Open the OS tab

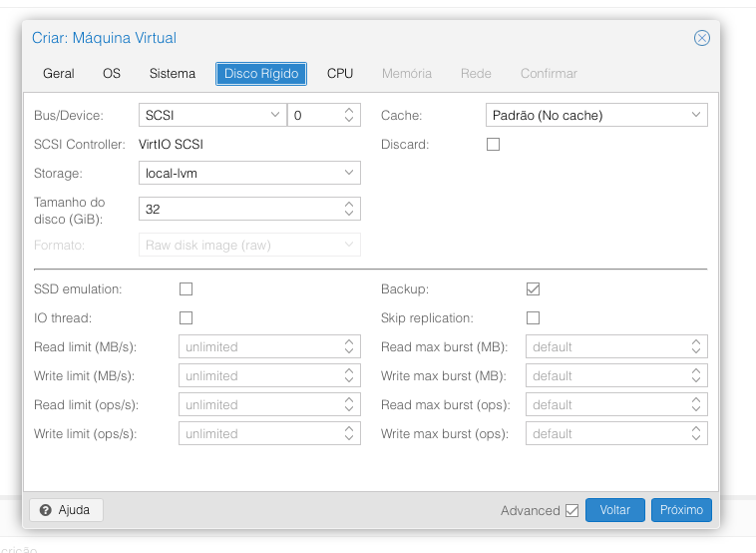pos(112,74)
